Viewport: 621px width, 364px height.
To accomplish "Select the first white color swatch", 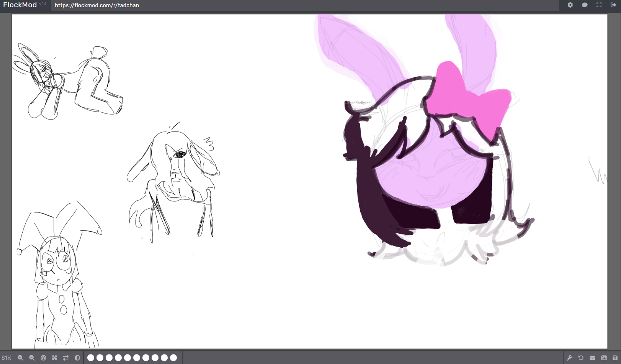I will pos(91,358).
